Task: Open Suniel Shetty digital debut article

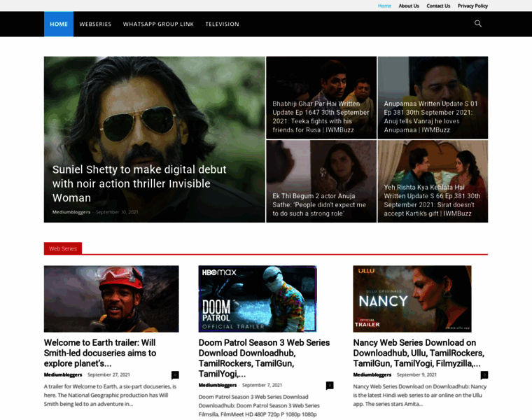Action: click(139, 183)
